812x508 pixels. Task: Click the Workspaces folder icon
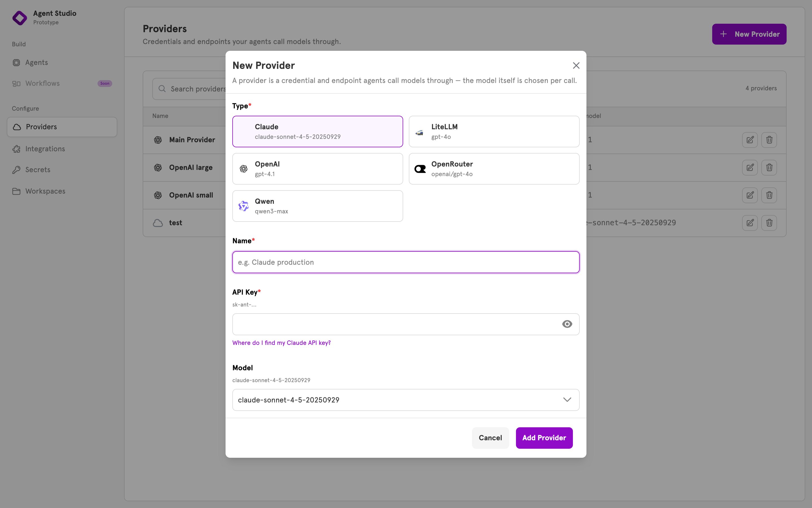pos(16,191)
